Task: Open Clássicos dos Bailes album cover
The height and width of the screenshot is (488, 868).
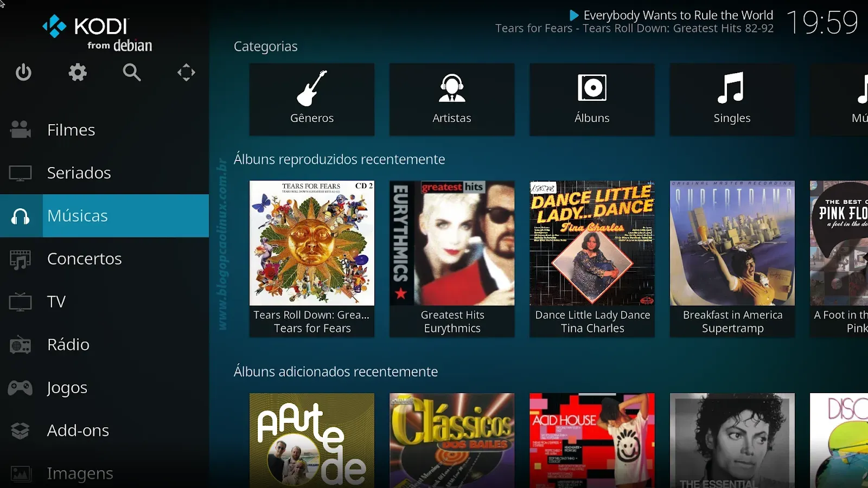Action: tap(452, 440)
